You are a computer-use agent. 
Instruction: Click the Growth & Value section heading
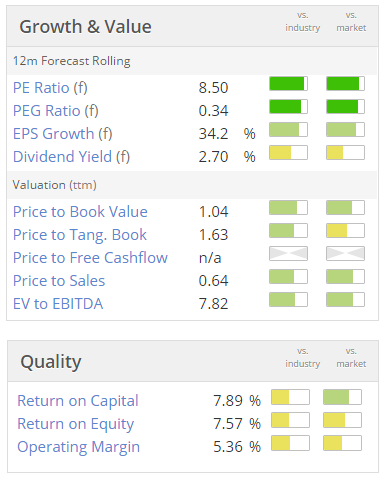pos(85,27)
